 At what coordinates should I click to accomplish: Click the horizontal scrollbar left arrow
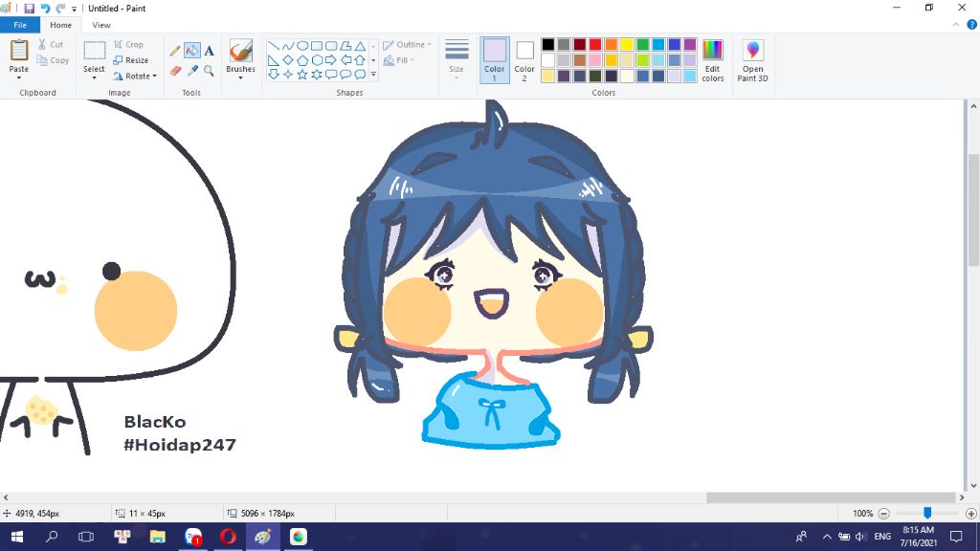click(6, 497)
